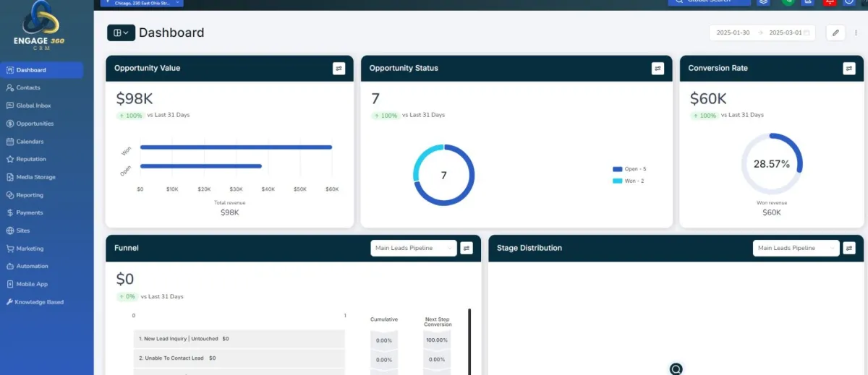Click the Opportunity Status donut chart
Image resolution: width=868 pixels, height=375 pixels.
(x=443, y=175)
